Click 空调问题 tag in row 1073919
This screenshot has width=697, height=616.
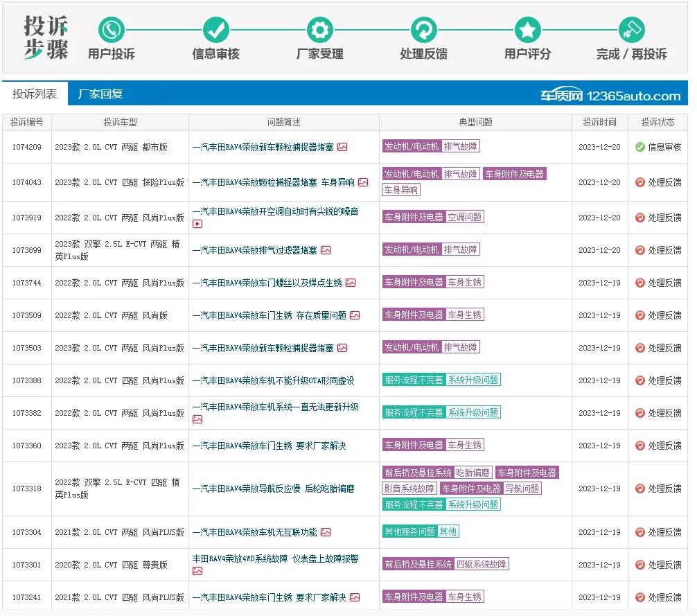pyautogui.click(x=464, y=217)
